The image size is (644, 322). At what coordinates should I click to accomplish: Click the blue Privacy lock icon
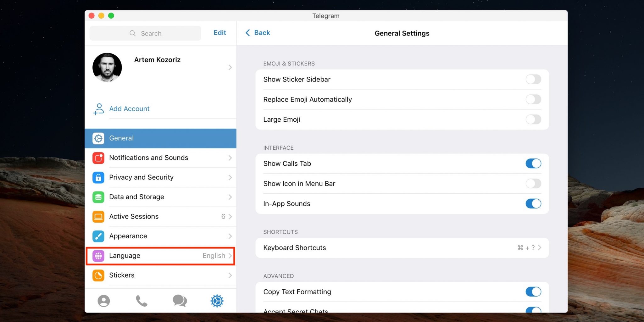point(98,177)
